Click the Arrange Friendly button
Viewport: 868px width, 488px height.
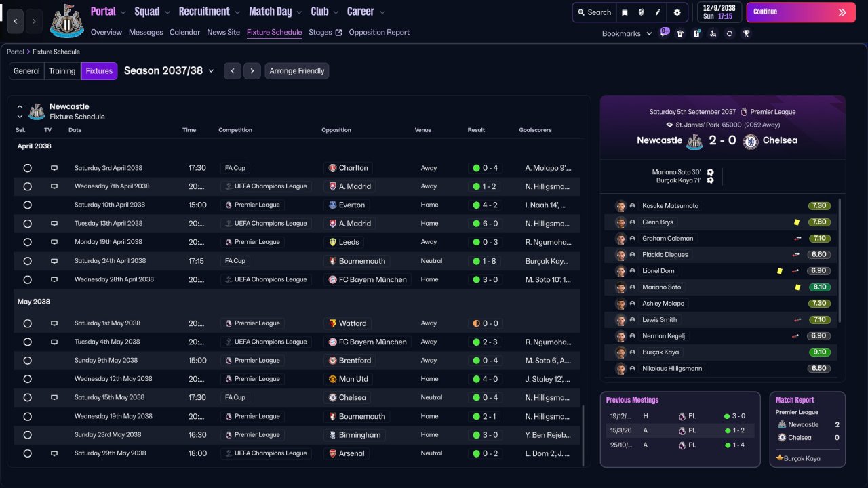tap(297, 71)
